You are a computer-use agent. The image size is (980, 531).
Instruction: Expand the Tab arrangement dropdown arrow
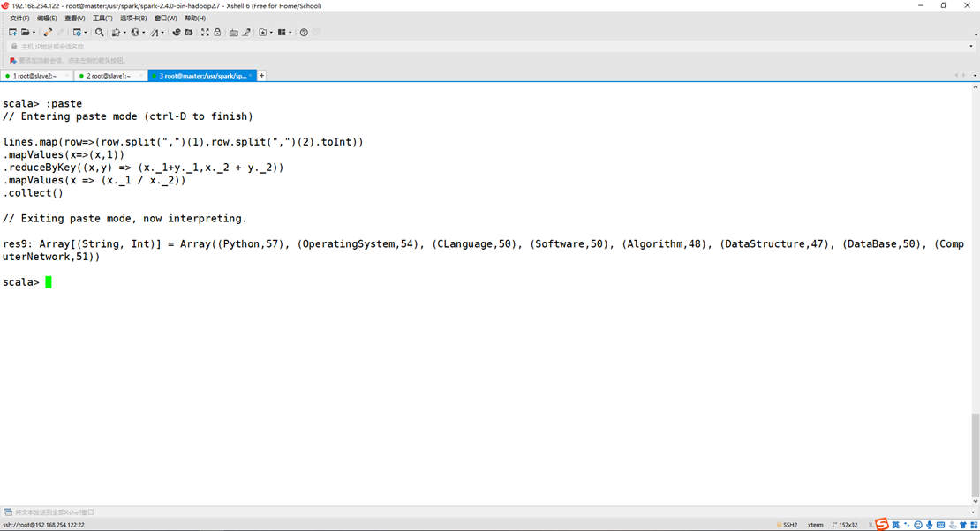pyautogui.click(x=290, y=33)
